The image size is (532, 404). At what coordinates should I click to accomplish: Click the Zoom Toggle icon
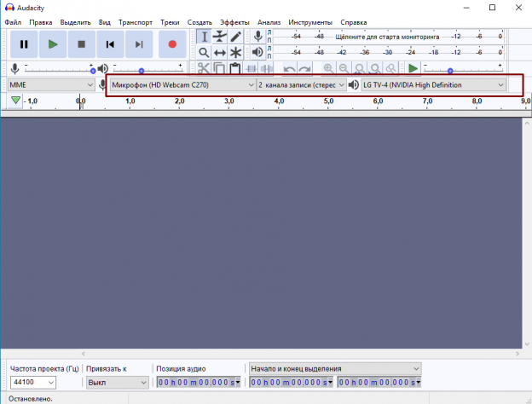[x=390, y=68]
